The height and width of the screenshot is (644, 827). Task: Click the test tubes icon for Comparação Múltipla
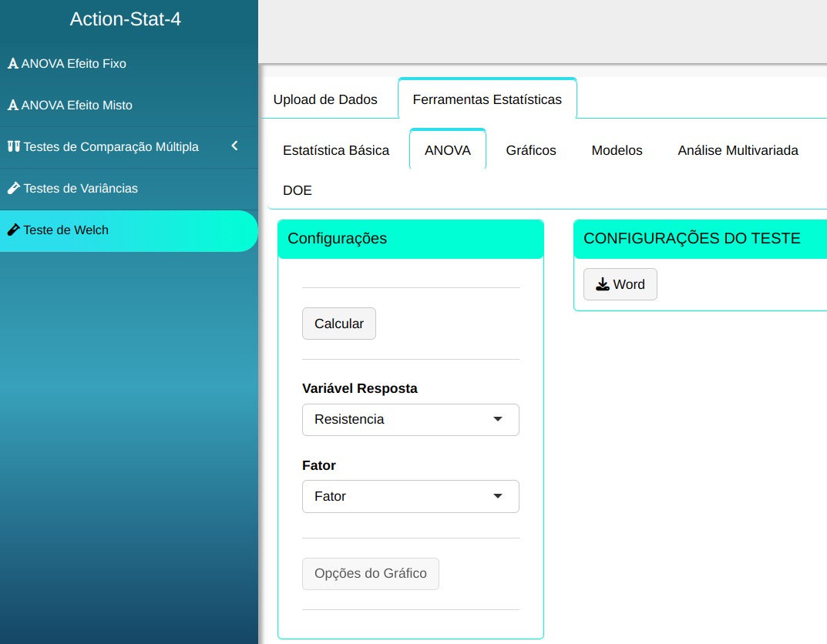[13, 147]
